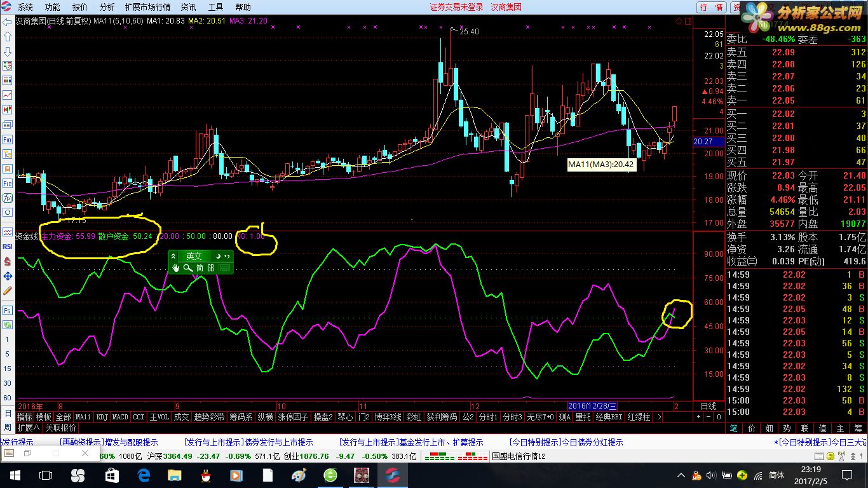
Task: Open the Windows Start menu
Action: [x=14, y=475]
